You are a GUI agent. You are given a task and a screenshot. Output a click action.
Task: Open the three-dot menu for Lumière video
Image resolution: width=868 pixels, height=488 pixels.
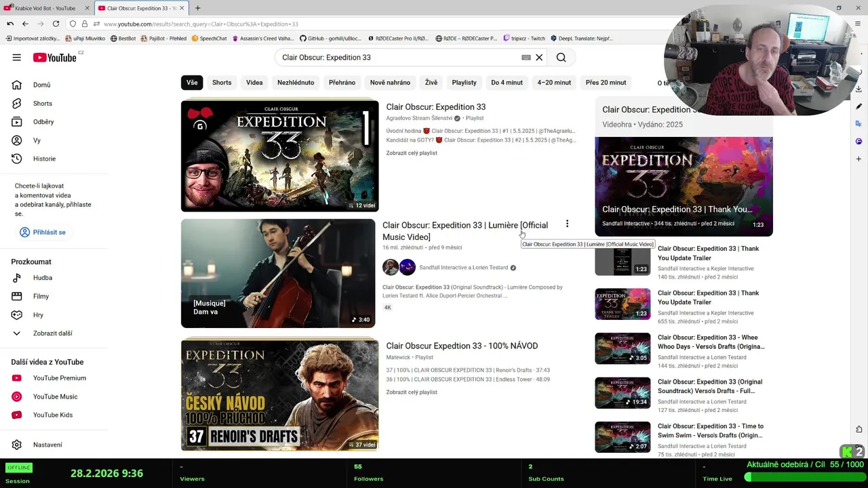point(567,224)
